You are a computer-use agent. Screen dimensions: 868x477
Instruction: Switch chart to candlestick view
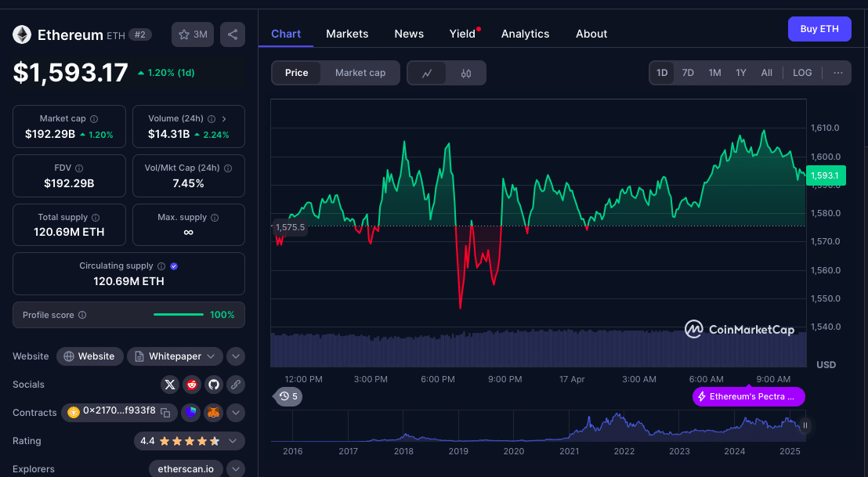point(466,73)
